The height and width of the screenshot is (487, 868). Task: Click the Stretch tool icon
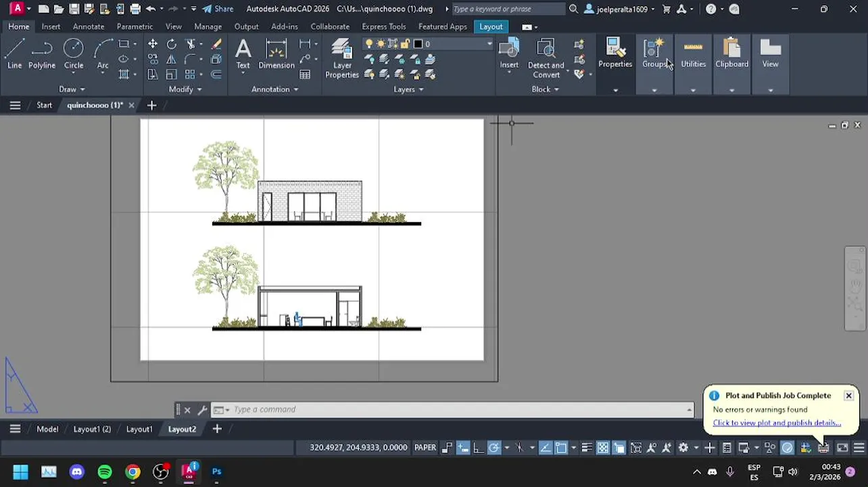point(153,74)
